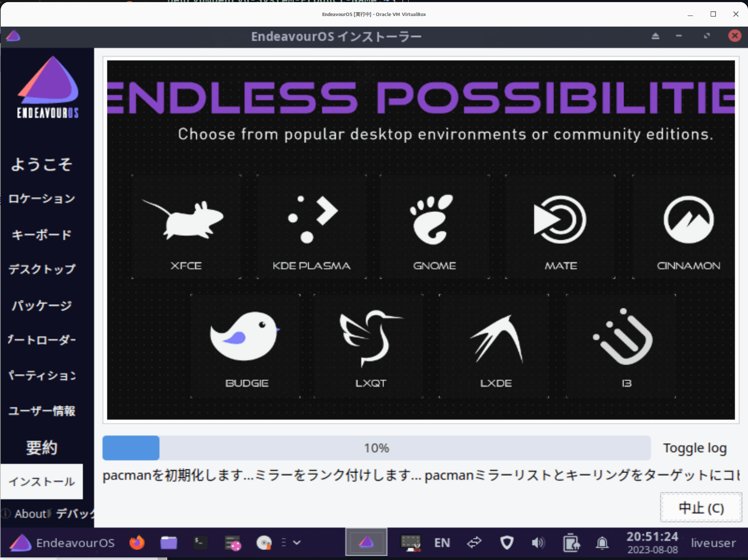
Task: Cancel installation with 中止 (C) button
Action: (701, 508)
